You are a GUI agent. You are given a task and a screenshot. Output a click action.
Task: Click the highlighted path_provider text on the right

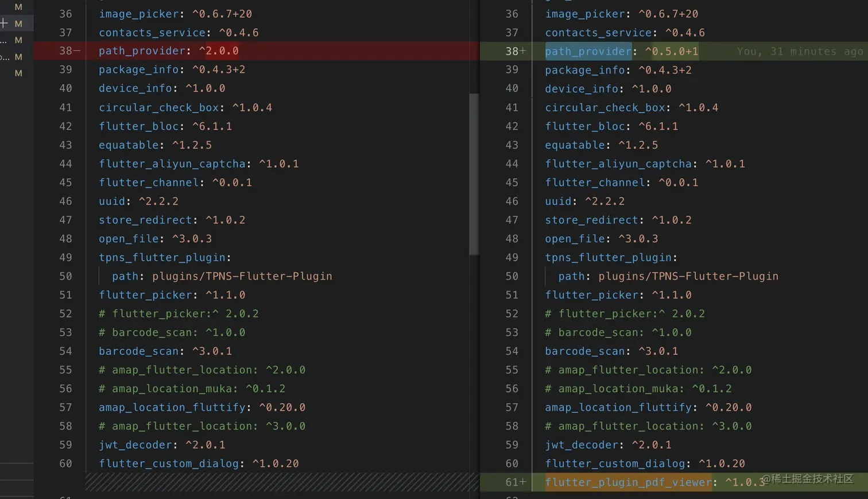coord(587,51)
